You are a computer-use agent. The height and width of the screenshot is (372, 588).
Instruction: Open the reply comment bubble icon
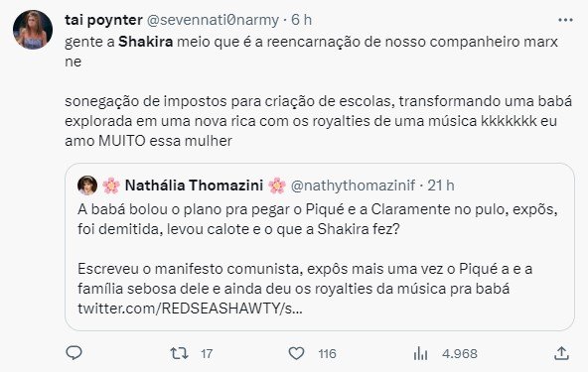pos(73,353)
